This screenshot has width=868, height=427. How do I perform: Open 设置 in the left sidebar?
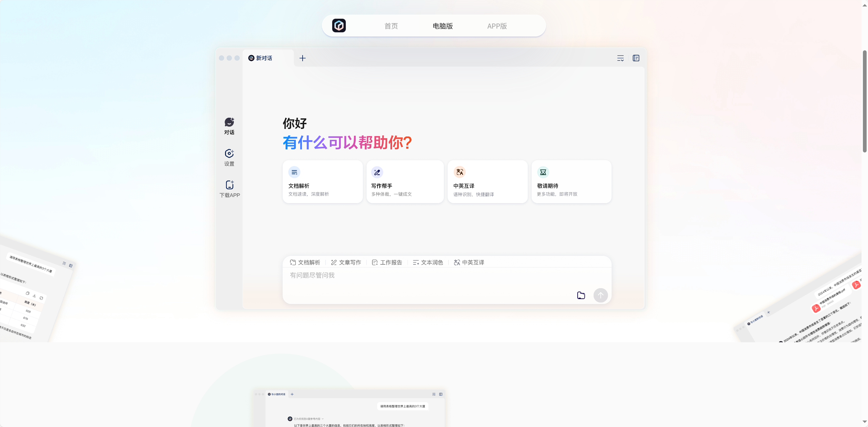pos(229,158)
